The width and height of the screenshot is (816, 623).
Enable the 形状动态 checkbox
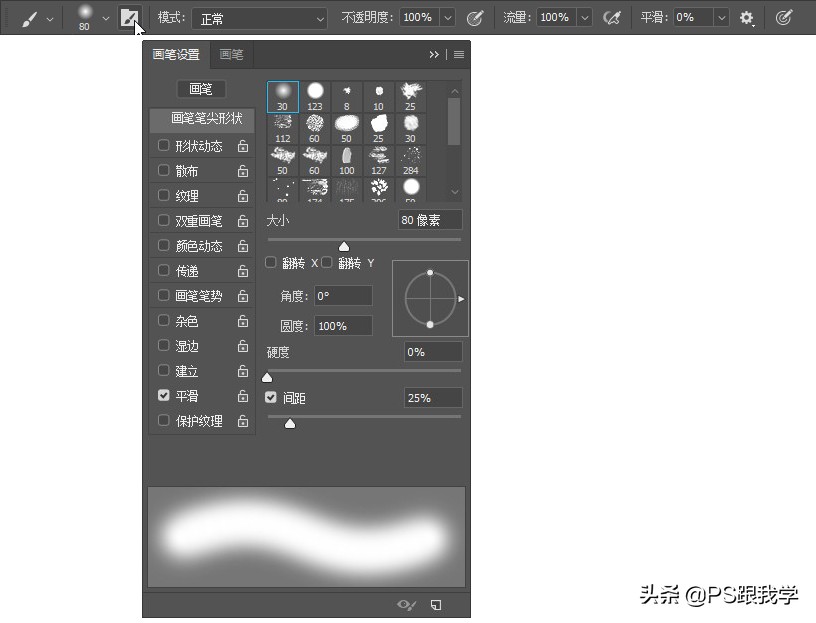pos(163,145)
